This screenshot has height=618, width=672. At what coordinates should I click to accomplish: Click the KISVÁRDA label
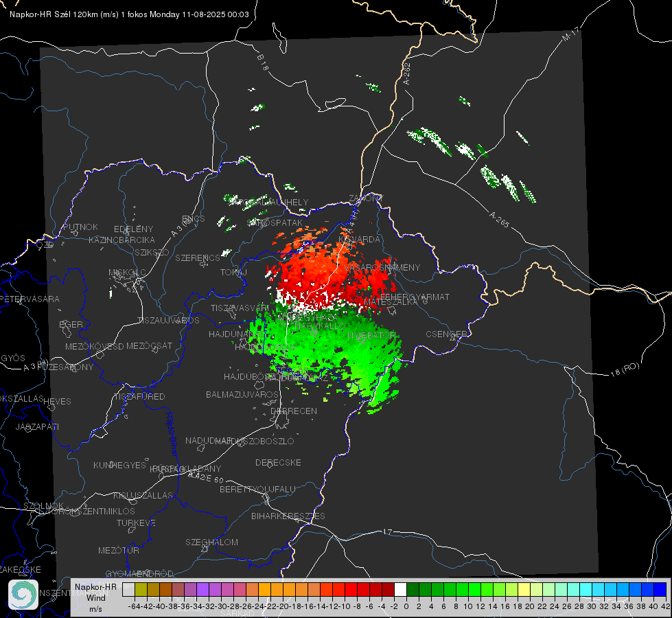pos(359,239)
